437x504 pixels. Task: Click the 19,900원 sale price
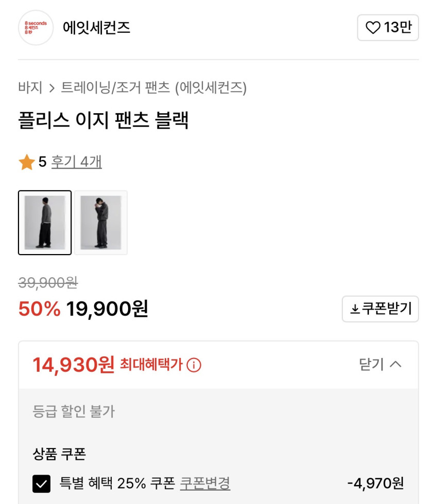coord(107,309)
